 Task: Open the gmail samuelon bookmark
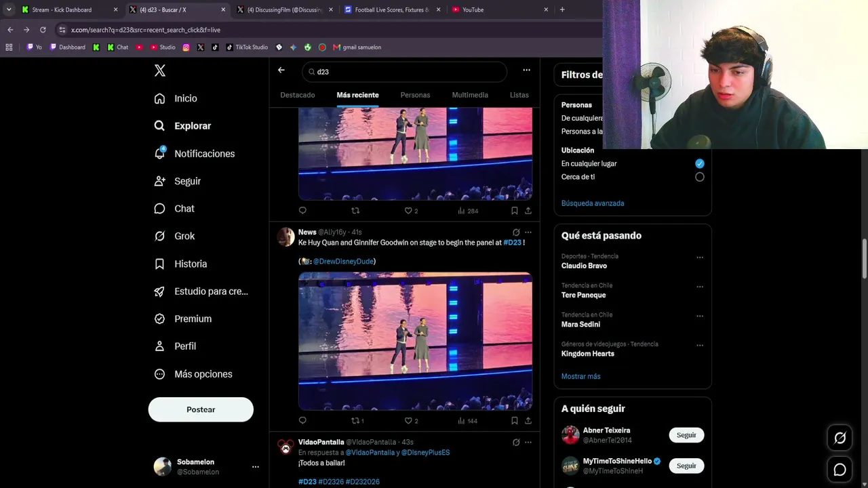tap(357, 47)
